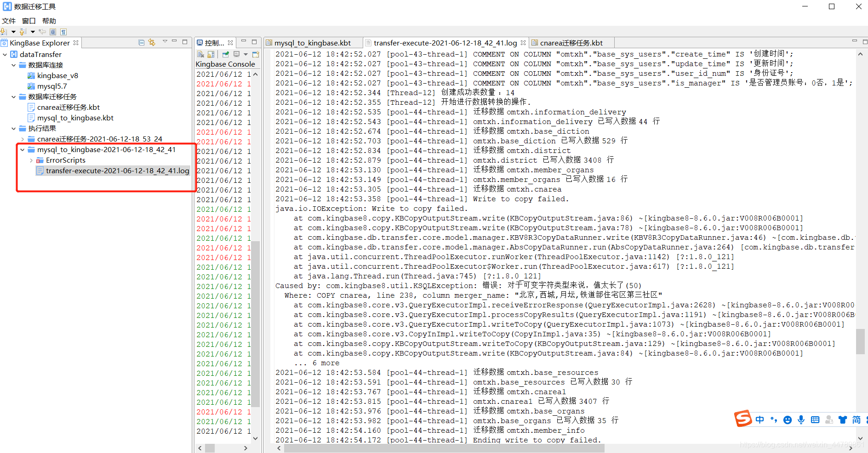The height and width of the screenshot is (453, 868).
Task: Click the Previous Annotation toolbar icon
Action: tap(23, 32)
